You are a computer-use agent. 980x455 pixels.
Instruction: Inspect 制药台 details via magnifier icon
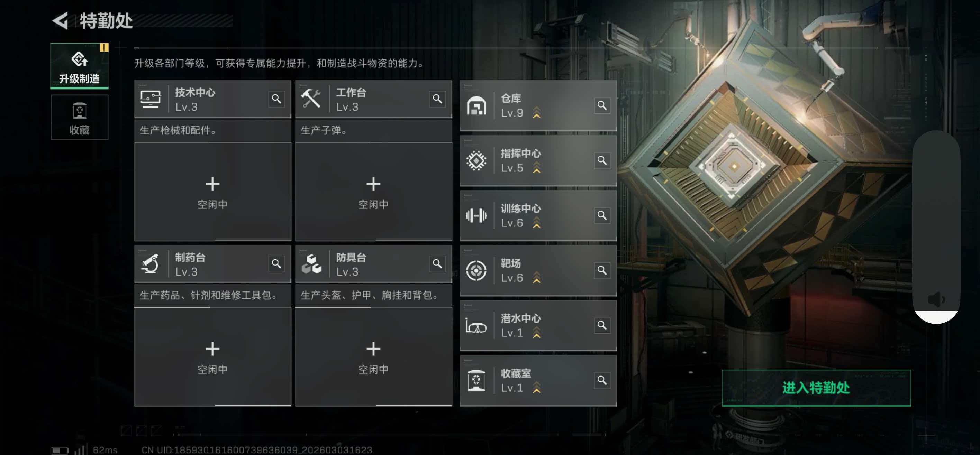(x=276, y=264)
